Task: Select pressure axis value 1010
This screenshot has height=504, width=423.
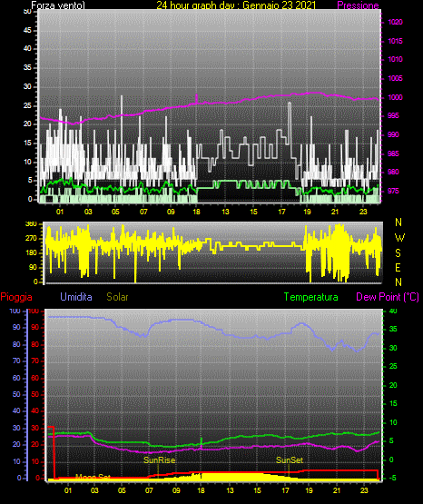Action: click(x=395, y=59)
